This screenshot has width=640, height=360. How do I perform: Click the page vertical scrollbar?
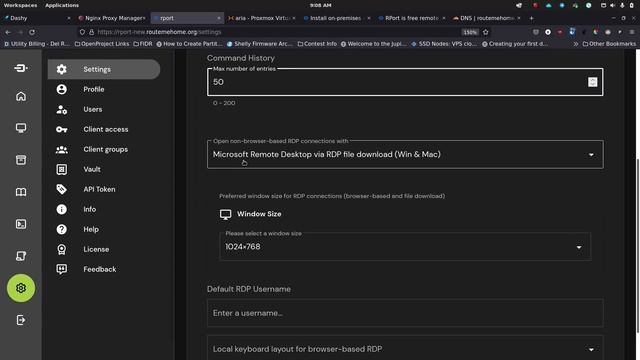coord(638,245)
